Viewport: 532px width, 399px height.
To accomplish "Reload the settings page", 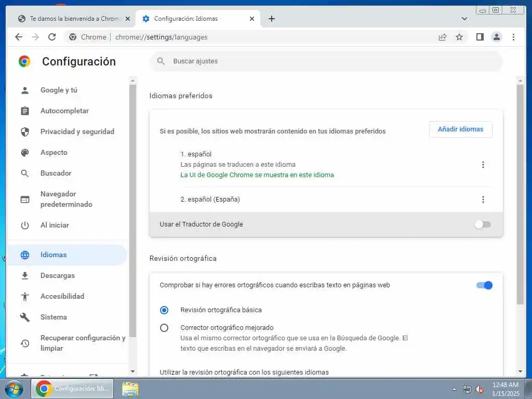I will [52, 37].
